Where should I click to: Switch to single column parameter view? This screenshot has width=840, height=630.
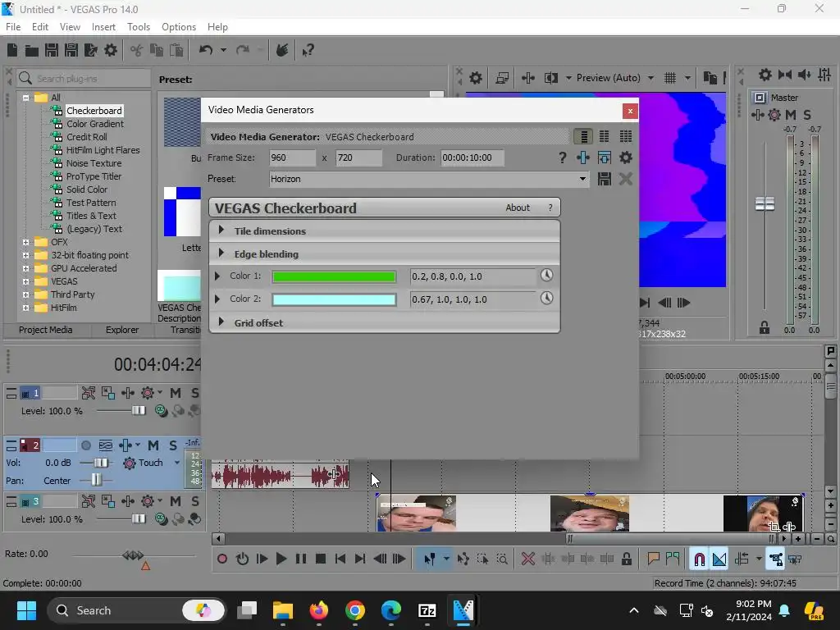[x=583, y=137]
